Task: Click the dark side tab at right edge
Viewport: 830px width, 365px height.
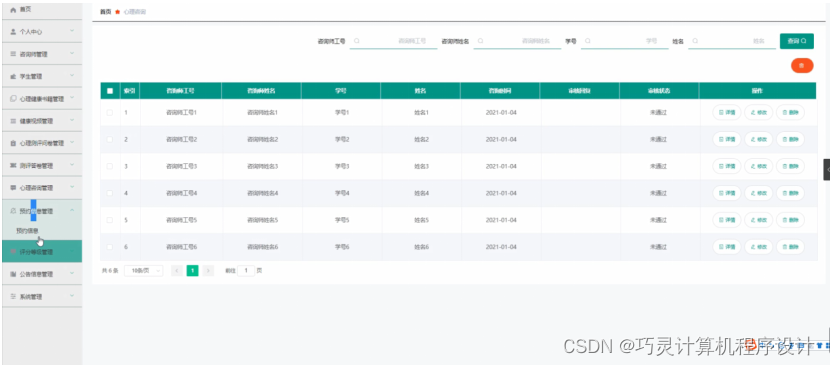Action: pyautogui.click(x=827, y=169)
